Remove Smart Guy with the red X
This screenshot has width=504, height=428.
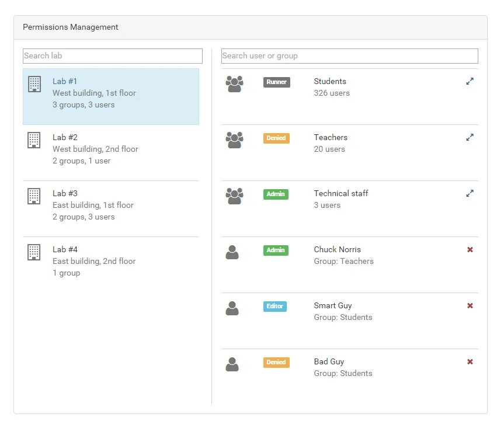point(470,306)
